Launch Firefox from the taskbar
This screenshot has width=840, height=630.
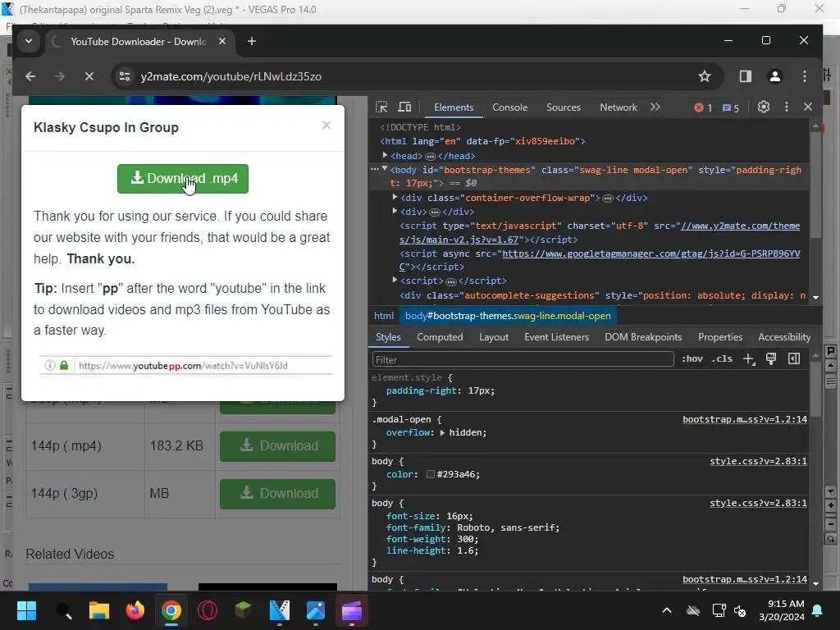(135, 610)
